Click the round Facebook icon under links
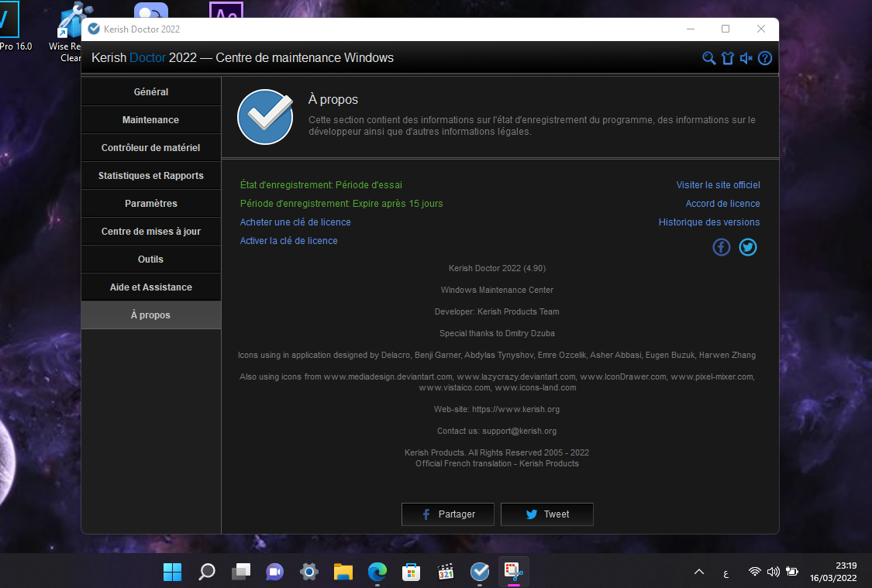Viewport: 872px width, 588px height. (722, 247)
